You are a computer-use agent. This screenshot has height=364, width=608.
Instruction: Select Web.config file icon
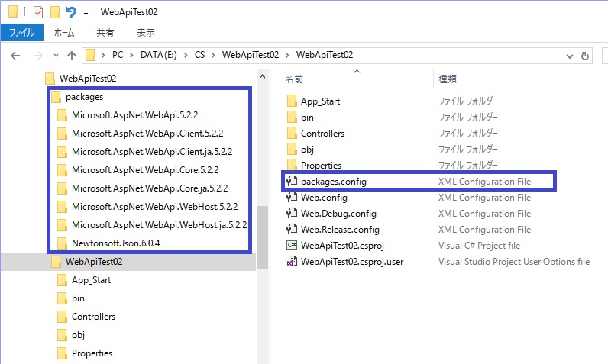pos(292,197)
